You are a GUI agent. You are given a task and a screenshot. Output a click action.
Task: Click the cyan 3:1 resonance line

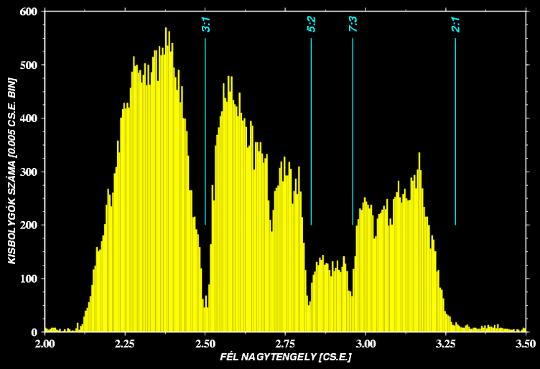(205, 132)
